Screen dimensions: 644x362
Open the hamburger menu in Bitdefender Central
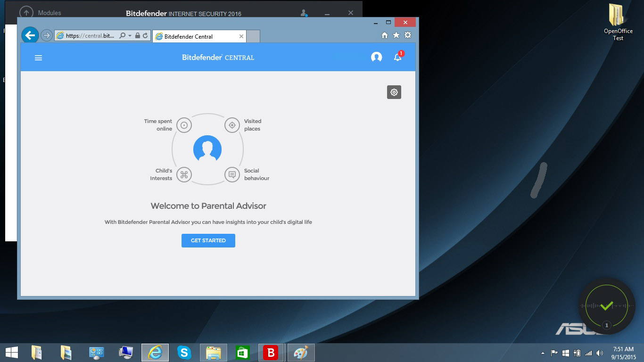[x=39, y=58]
